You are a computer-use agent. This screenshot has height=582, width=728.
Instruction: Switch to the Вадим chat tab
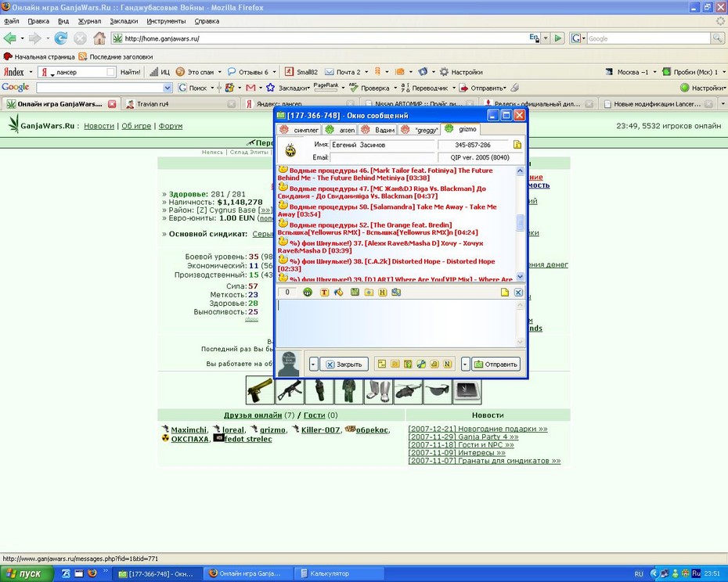(378, 130)
